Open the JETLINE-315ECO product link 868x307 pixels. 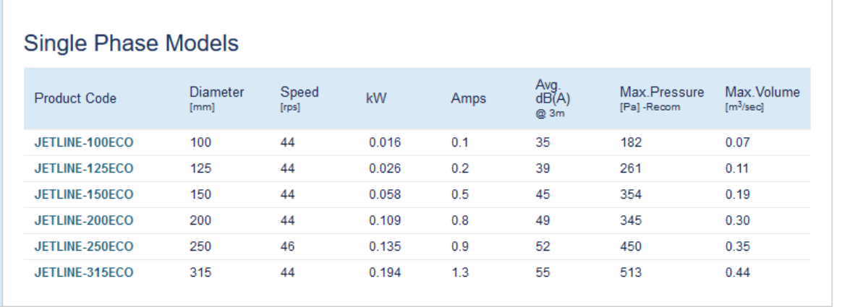click(x=84, y=272)
